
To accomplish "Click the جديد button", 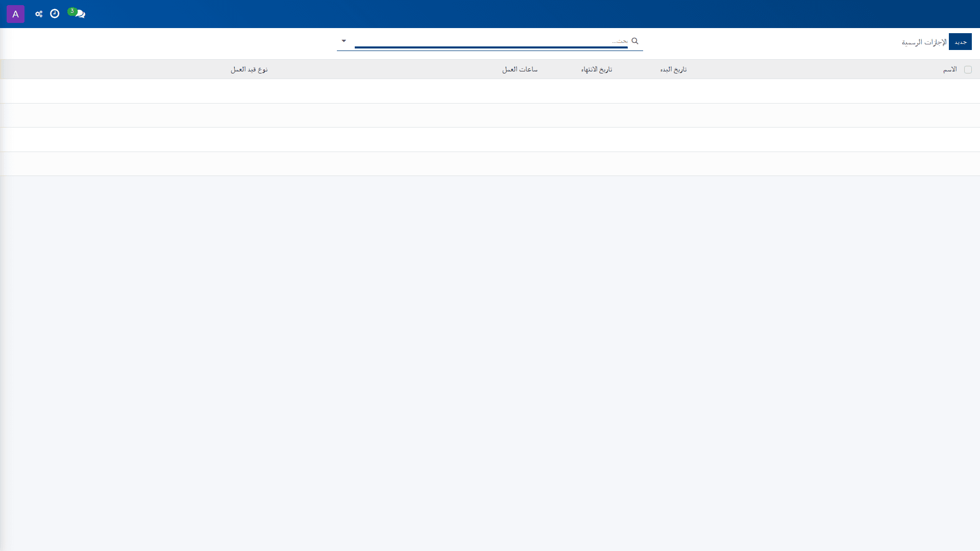I will (960, 42).
